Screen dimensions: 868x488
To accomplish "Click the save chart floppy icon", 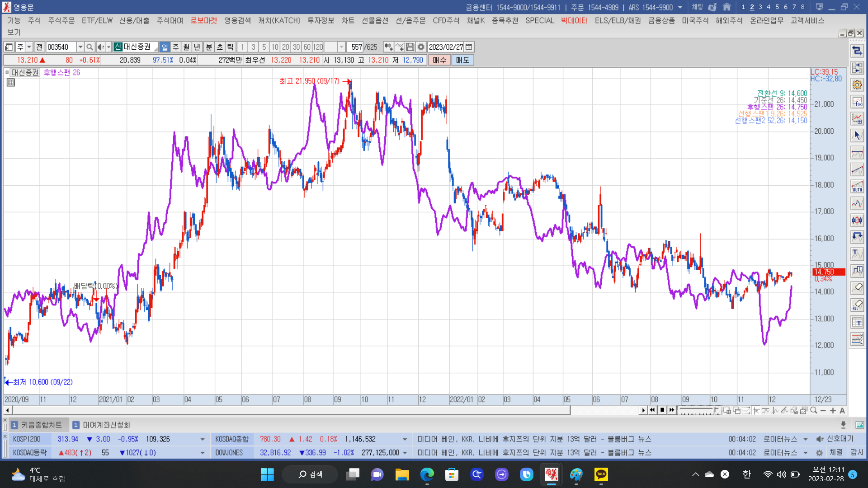I will (410, 47).
